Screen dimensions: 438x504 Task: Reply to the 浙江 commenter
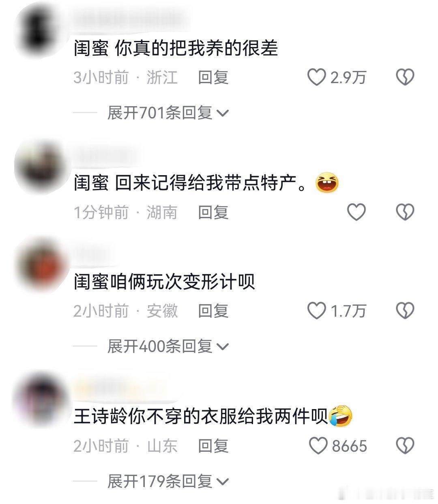213,77
